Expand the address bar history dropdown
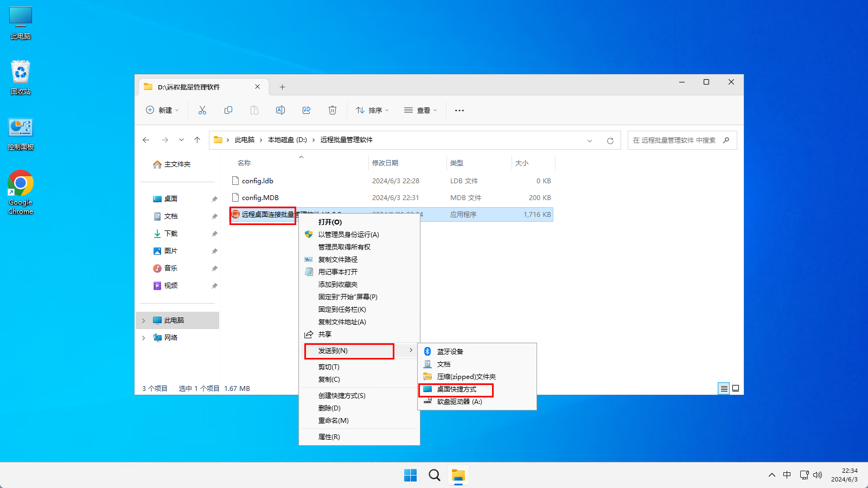Viewport: 868px width, 488px height. click(x=590, y=140)
